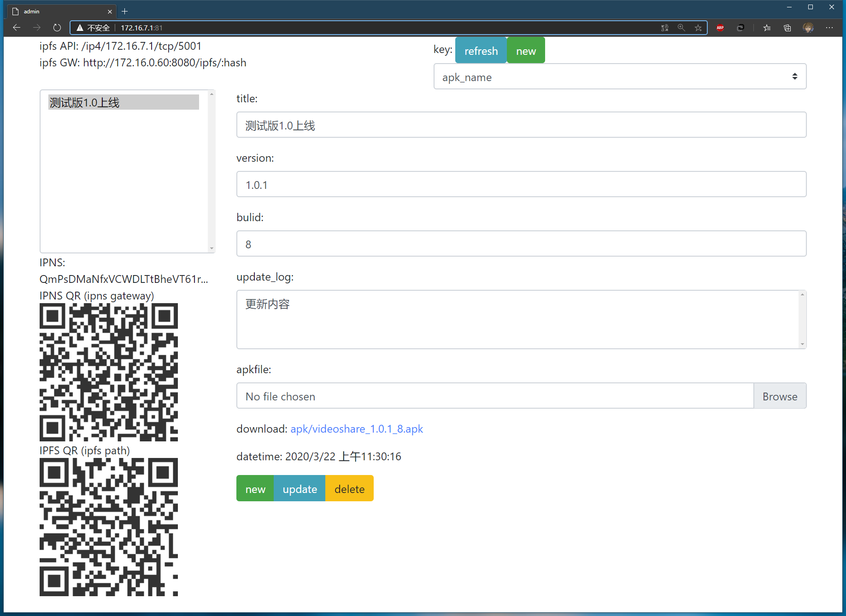Minimize the browser window
The width and height of the screenshot is (846, 616).
tap(789, 7)
